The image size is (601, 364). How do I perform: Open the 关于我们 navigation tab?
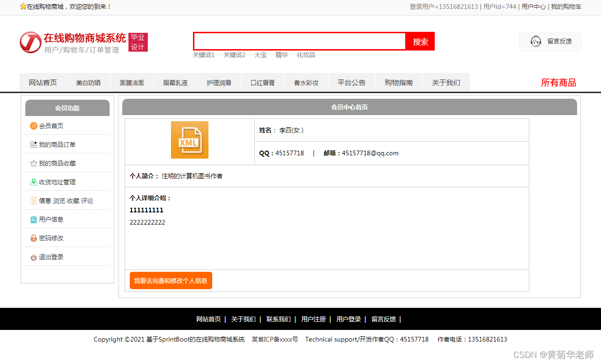pos(446,83)
